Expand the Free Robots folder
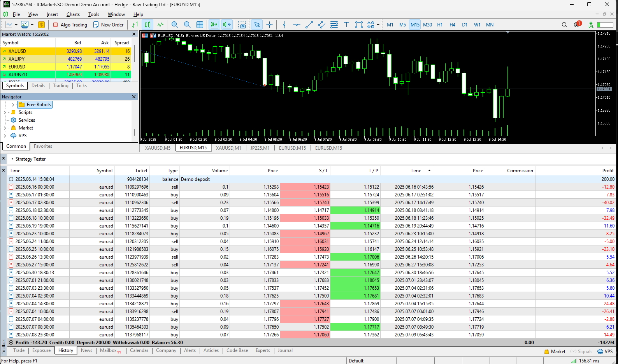Image resolution: width=618 pixels, height=364 pixels. point(13,105)
